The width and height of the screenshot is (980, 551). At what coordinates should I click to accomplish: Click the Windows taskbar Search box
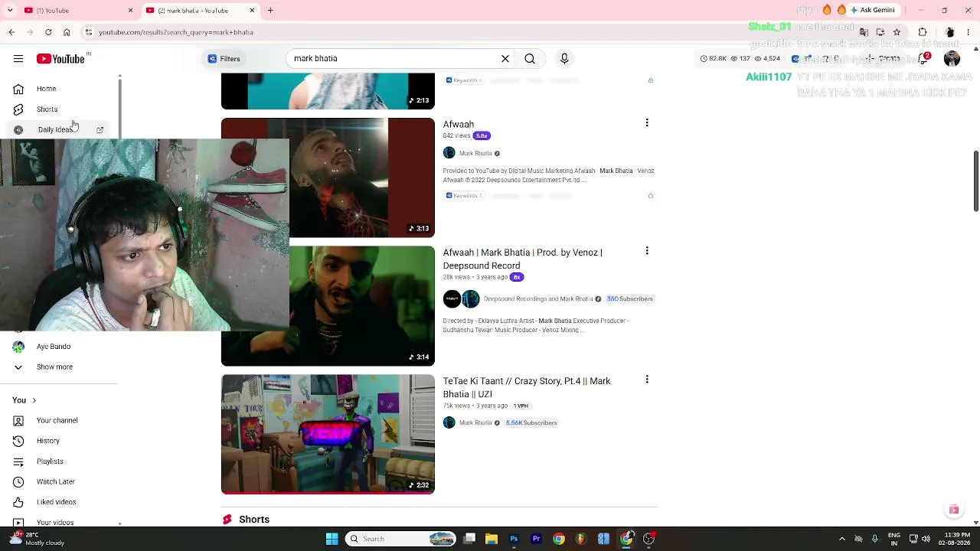pos(400,539)
